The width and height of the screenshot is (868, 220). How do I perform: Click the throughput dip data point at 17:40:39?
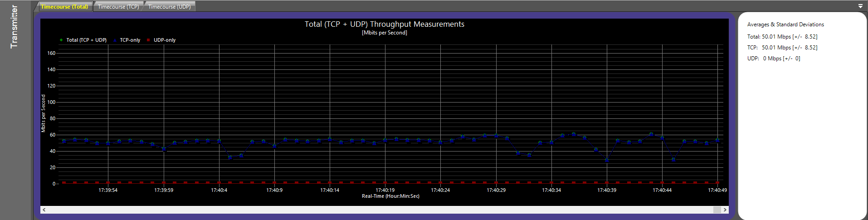[x=607, y=160]
